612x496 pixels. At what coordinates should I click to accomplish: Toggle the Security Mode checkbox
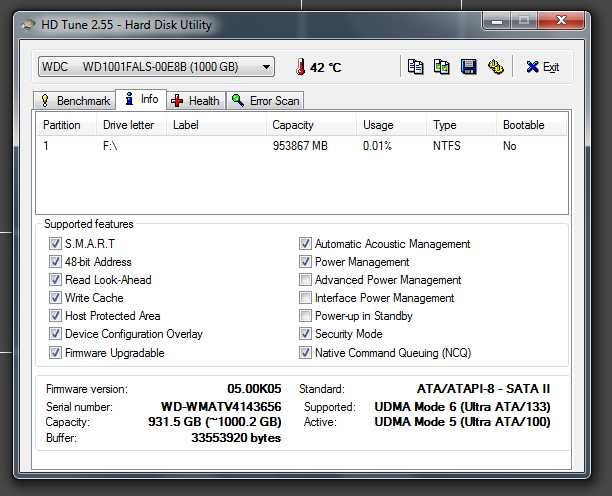(x=305, y=334)
